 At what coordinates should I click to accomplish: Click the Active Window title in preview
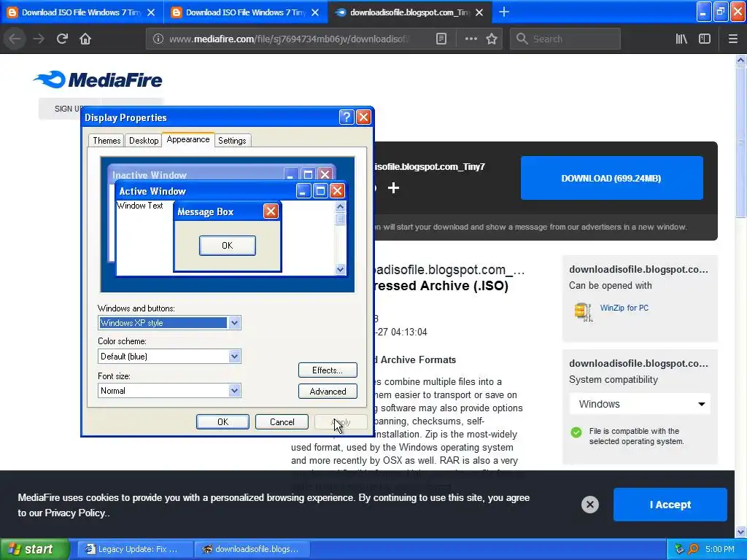click(x=152, y=191)
